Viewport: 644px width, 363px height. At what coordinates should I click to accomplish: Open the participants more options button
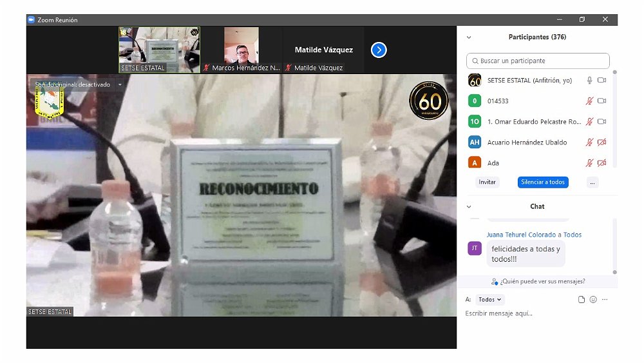coord(592,182)
